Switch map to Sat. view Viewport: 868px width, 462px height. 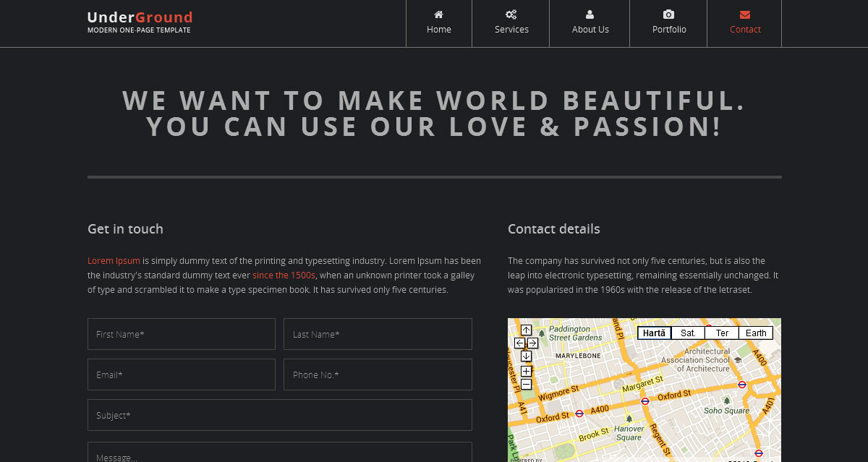tap(688, 333)
